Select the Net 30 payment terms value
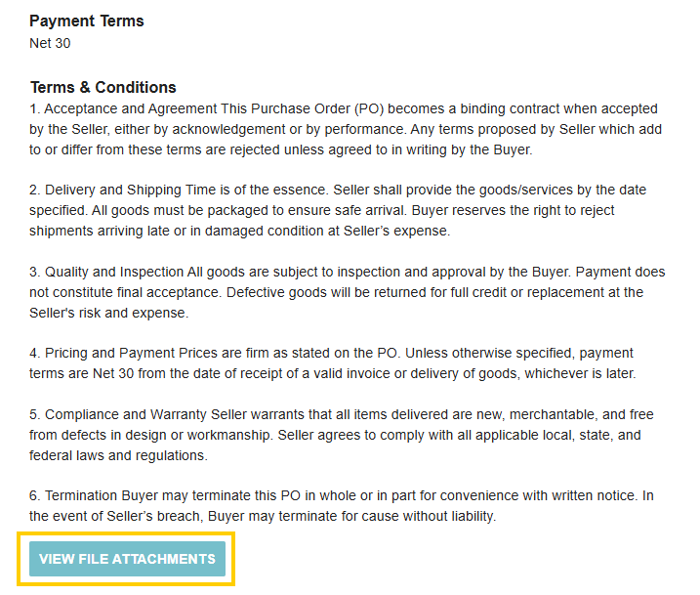 click(x=50, y=43)
